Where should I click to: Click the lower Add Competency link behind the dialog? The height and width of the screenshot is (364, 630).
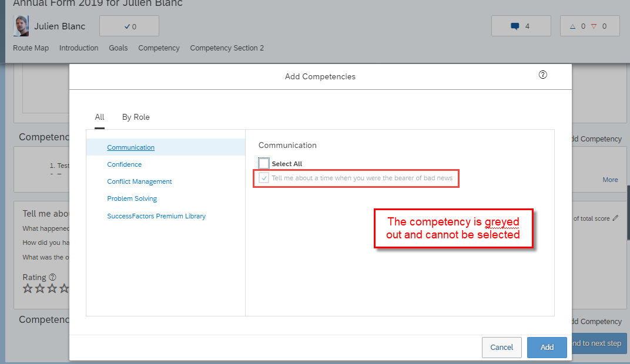click(597, 322)
